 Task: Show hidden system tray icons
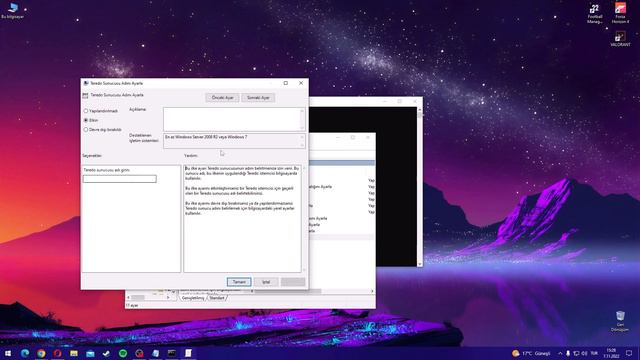[560, 353]
